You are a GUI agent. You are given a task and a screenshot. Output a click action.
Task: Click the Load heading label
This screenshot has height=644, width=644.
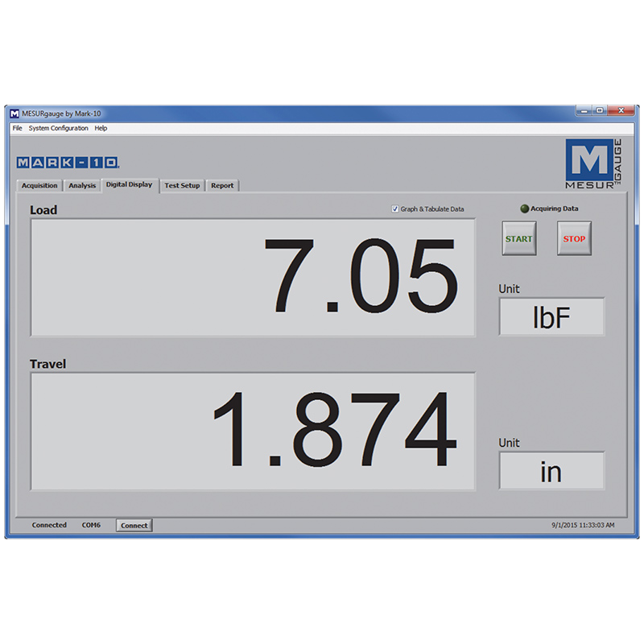(43, 210)
